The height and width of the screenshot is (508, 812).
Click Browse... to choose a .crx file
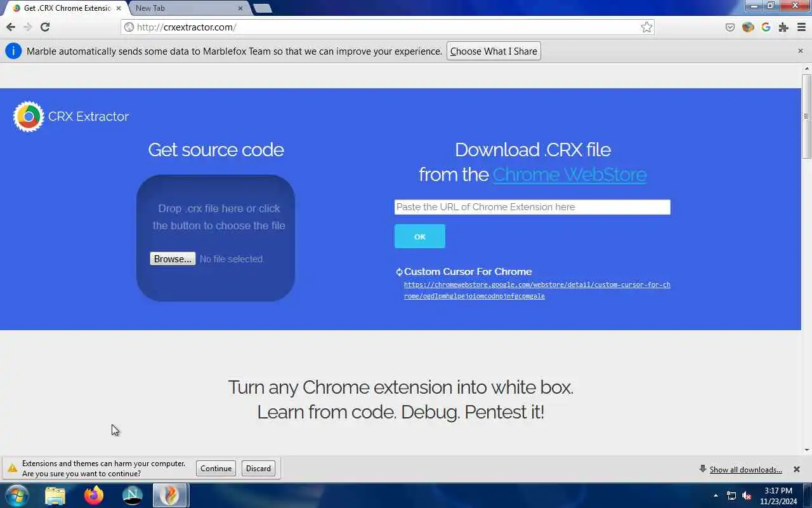(173, 259)
